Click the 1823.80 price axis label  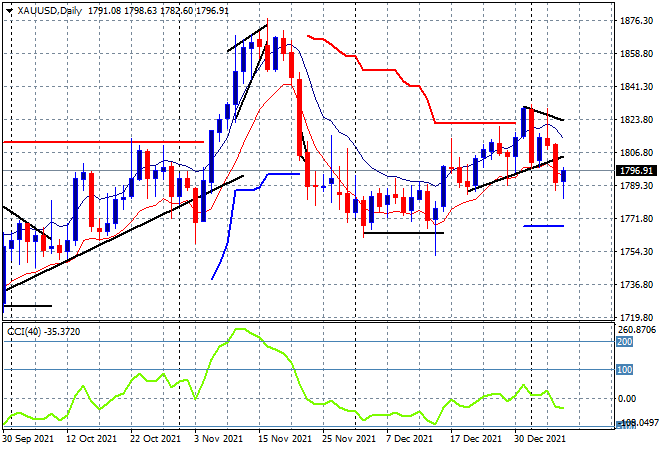(x=636, y=120)
